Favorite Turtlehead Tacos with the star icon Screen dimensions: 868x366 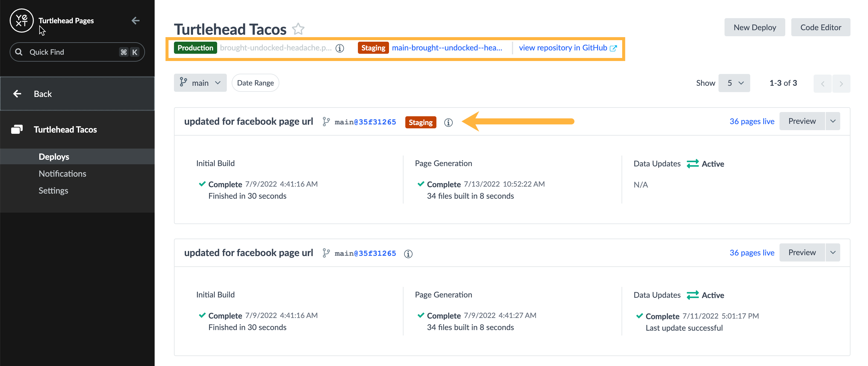click(298, 29)
